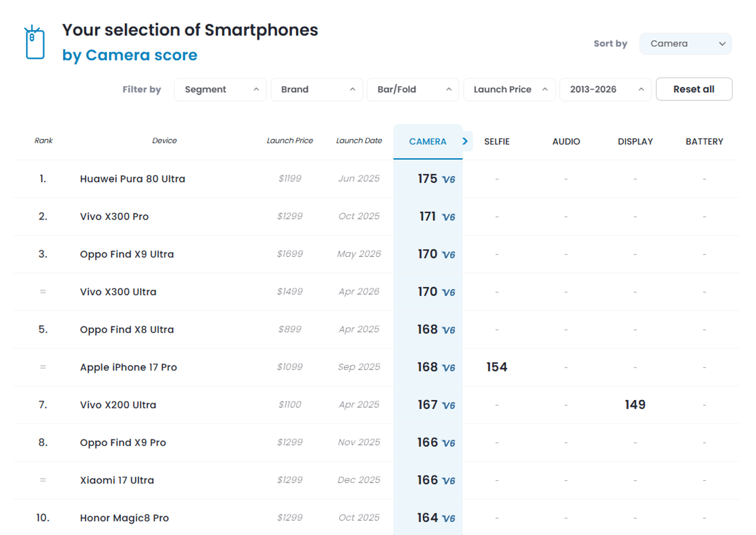
Task: Click the V6 badge for Huawei Pura 80 Ultra
Action: pyautogui.click(x=449, y=179)
